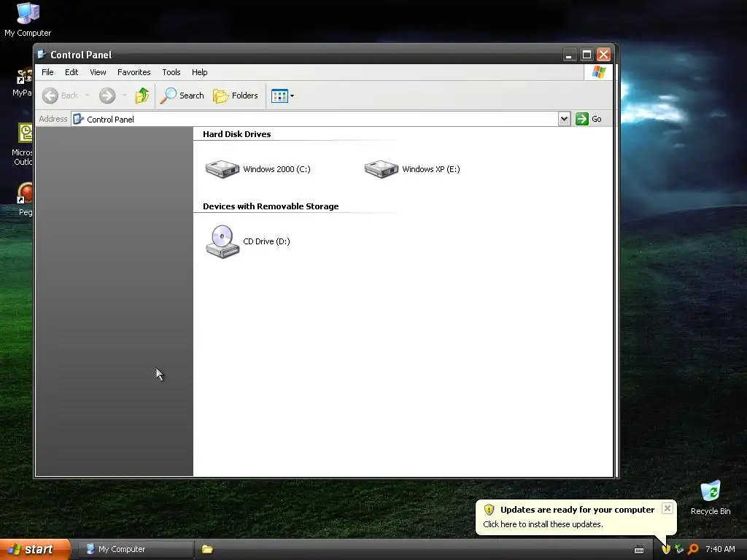The width and height of the screenshot is (747, 560).
Task: Open the MyPa desktop shortcut icon
Action: [23, 83]
